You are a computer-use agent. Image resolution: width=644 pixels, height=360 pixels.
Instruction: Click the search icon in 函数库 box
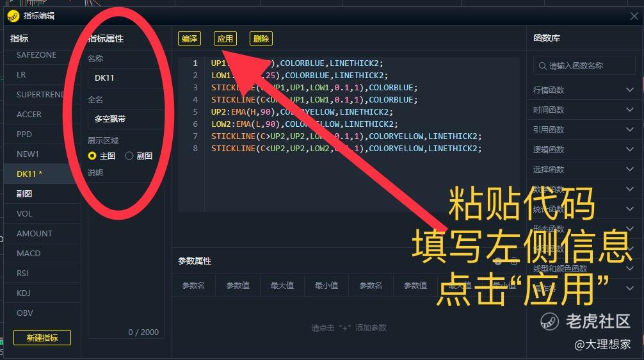[542, 66]
